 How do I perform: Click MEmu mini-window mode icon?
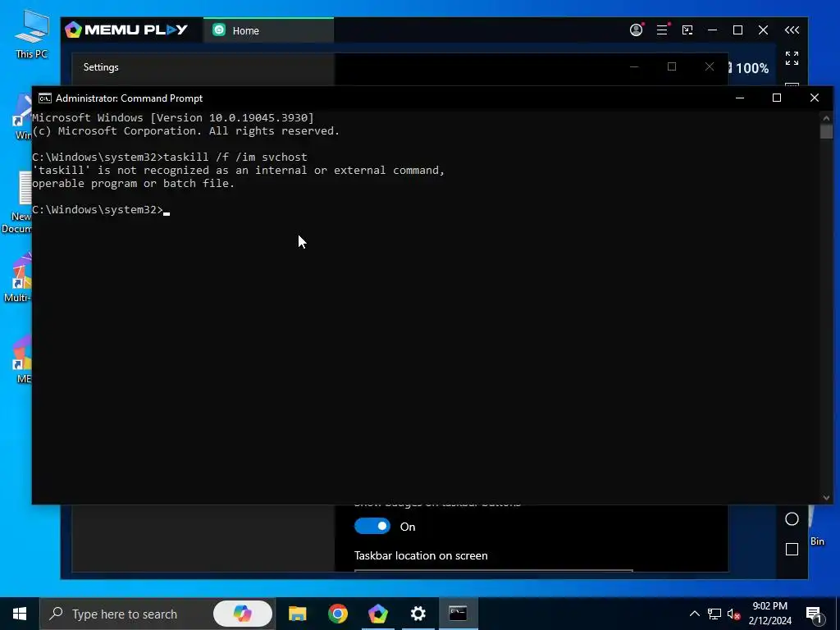click(687, 30)
